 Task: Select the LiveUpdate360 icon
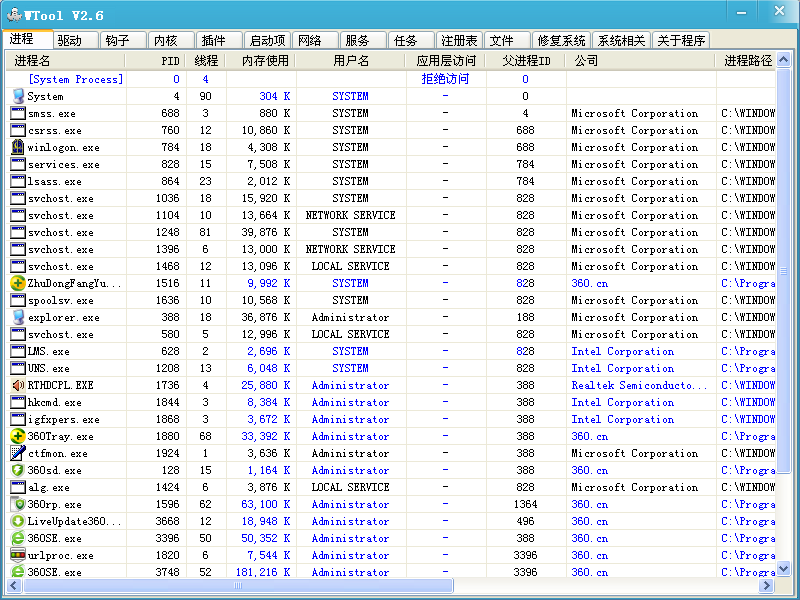pos(18,521)
